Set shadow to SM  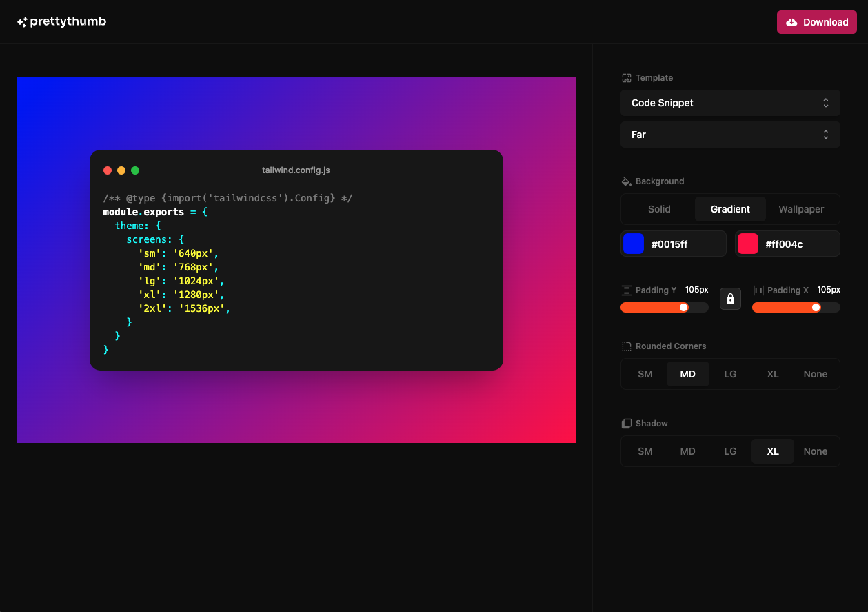(x=645, y=451)
